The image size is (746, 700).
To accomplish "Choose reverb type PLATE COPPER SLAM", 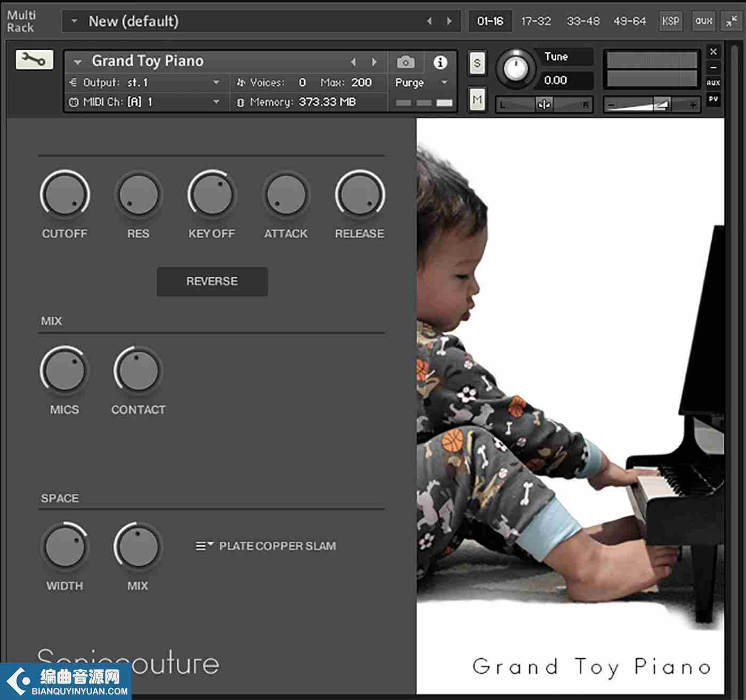I will point(277,546).
